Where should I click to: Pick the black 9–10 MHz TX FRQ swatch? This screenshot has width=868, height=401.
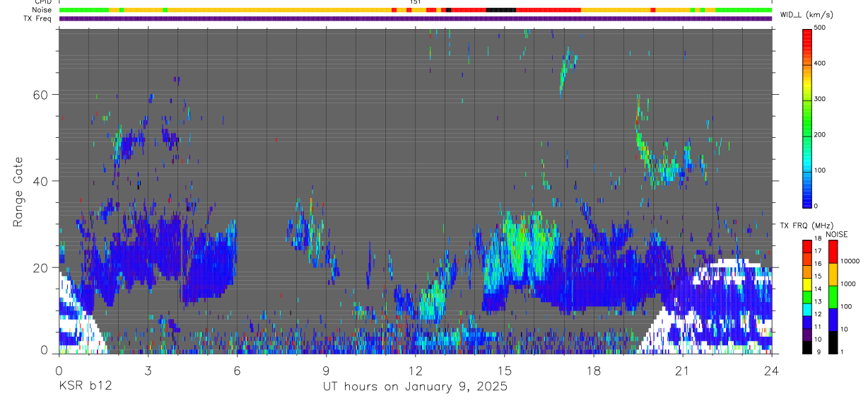click(x=807, y=346)
